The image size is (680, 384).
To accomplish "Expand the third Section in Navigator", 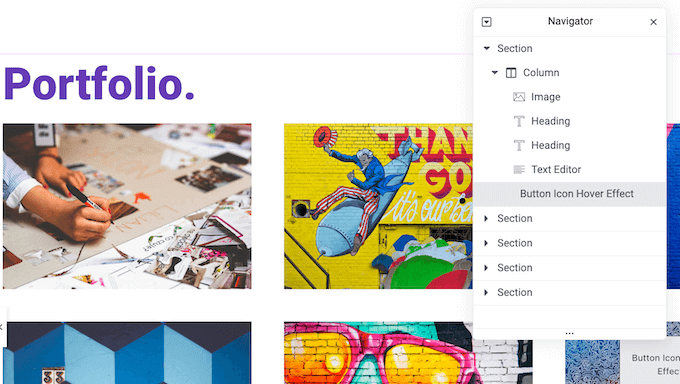I will point(486,243).
